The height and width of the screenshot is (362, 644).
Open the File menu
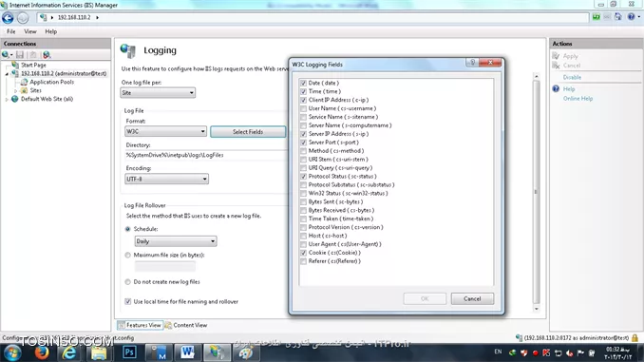[x=11, y=31]
